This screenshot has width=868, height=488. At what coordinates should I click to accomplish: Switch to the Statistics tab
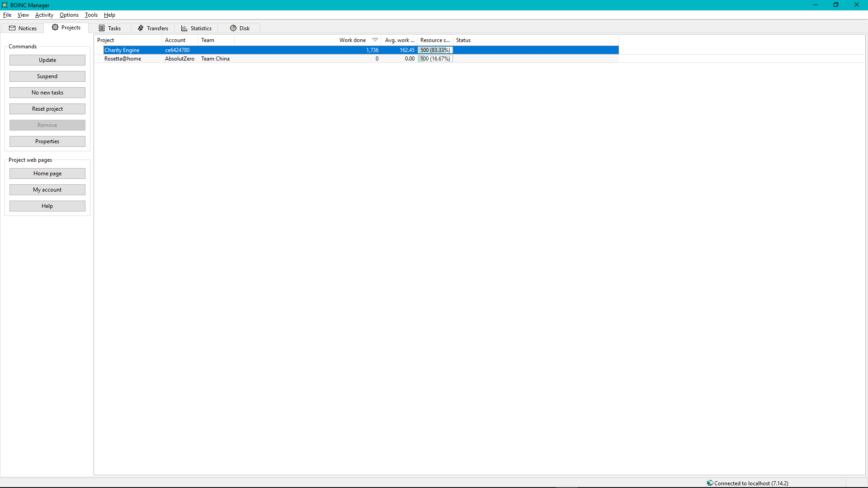pyautogui.click(x=196, y=28)
